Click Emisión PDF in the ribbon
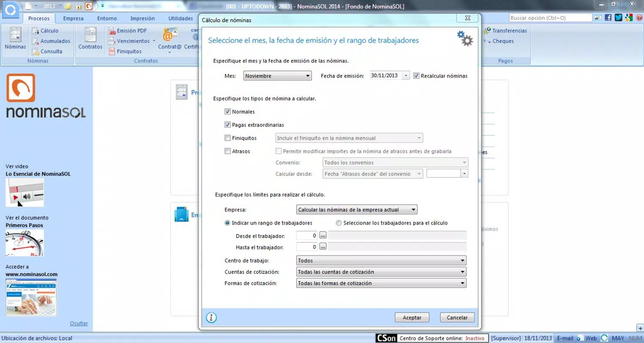The height and width of the screenshot is (343, 644). tap(127, 31)
